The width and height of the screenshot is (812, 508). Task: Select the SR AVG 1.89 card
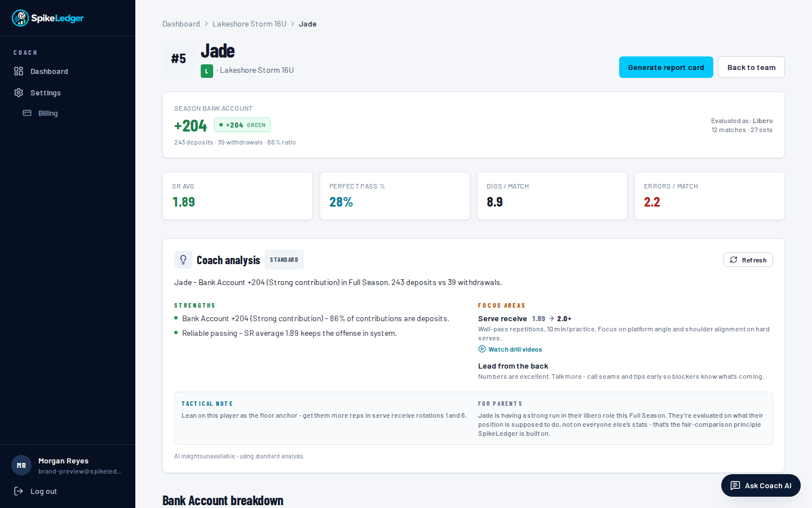[x=237, y=196]
